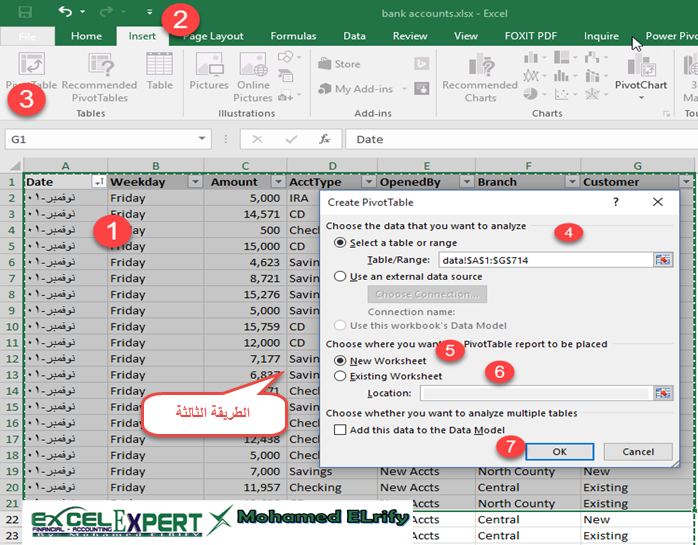Image resolution: width=698 pixels, height=545 pixels.
Task: Insert a Waterfall or Stock chart icon
Action: point(592,57)
